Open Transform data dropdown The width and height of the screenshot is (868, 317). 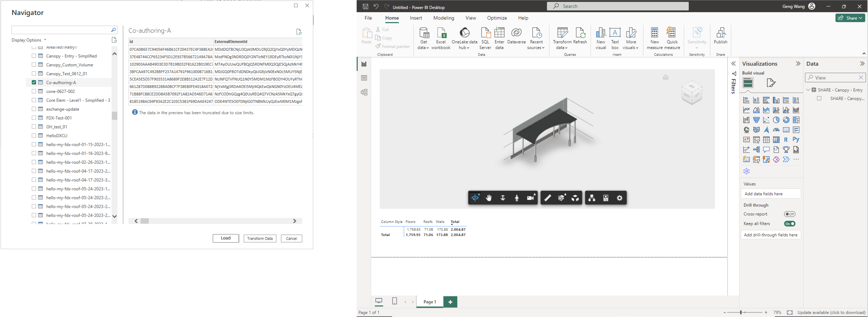pos(562,39)
